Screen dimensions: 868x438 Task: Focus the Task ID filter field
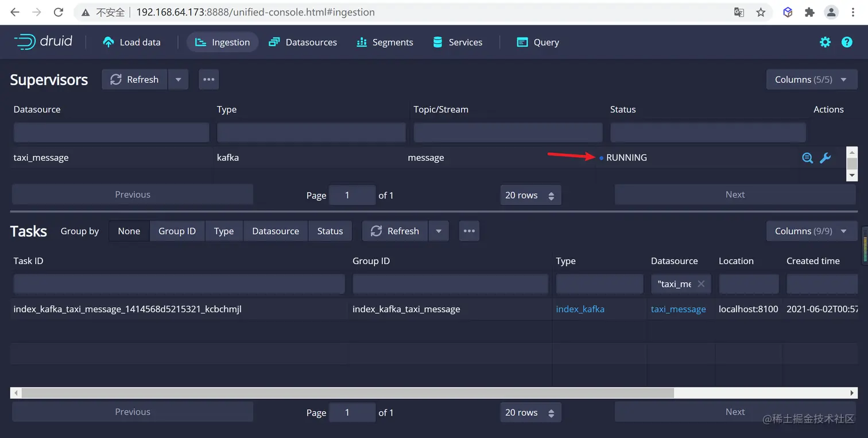click(x=179, y=284)
